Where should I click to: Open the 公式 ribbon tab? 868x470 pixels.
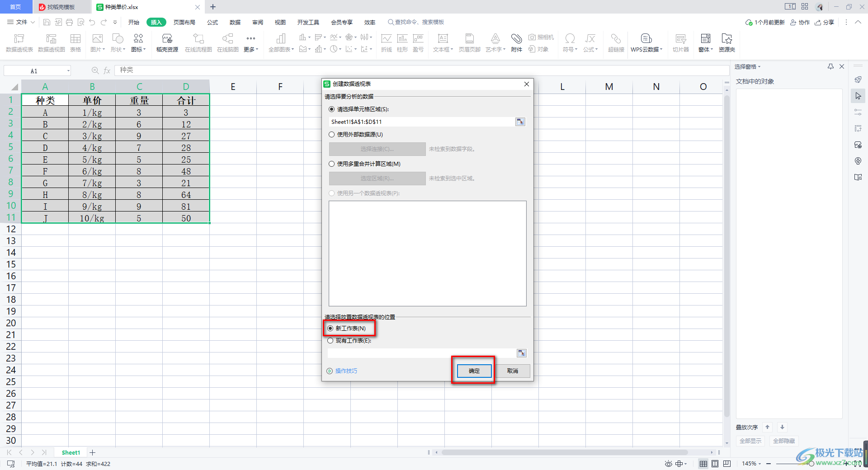click(212, 22)
